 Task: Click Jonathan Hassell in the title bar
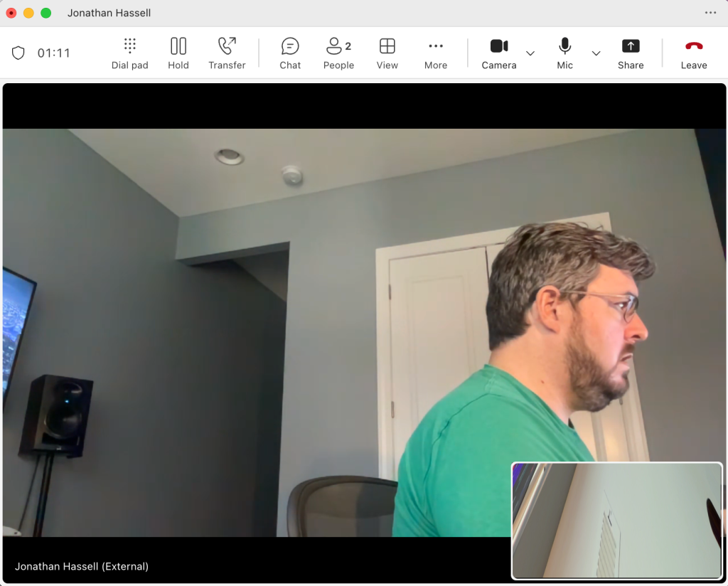click(109, 12)
